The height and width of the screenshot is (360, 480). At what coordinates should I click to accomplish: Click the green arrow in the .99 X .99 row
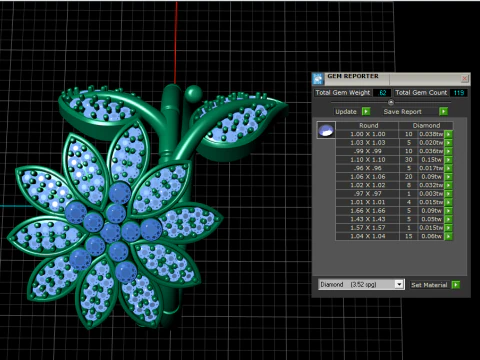[x=449, y=151]
